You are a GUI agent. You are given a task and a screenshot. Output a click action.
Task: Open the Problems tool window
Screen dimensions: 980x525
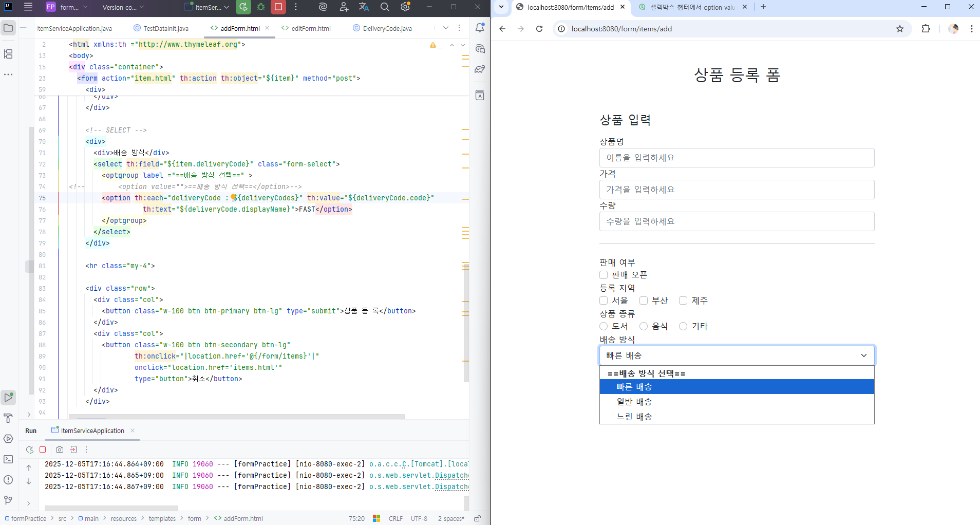8,480
